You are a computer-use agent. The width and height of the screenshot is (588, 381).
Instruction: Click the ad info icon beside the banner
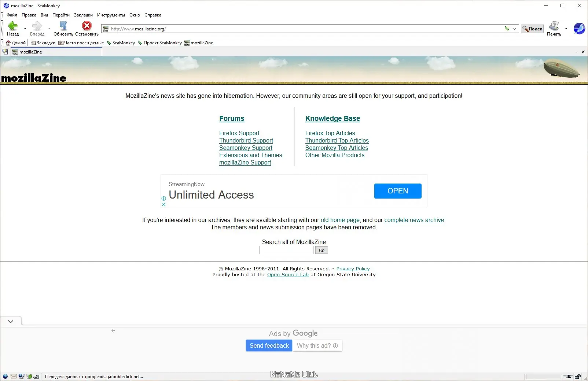(163, 199)
